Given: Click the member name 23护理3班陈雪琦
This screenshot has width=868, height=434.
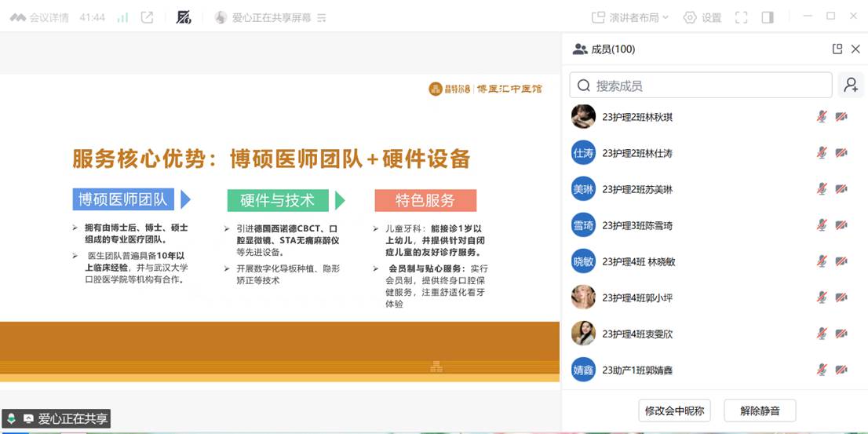Looking at the screenshot, I should pyautogui.click(x=638, y=226).
